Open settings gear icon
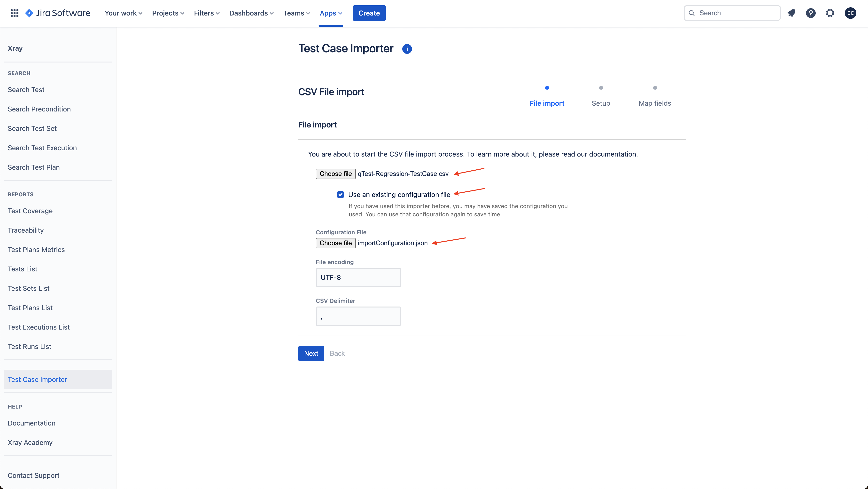The height and width of the screenshot is (489, 868). click(x=830, y=13)
